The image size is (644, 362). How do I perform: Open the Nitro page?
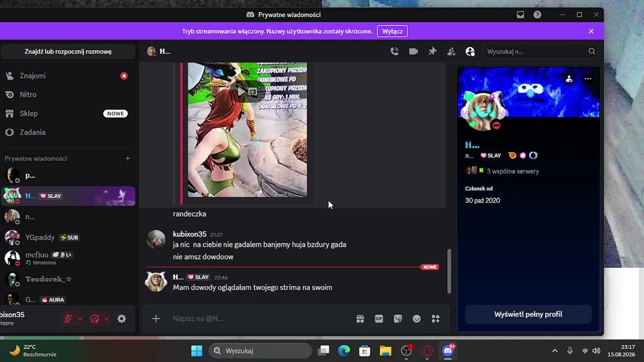[68, 95]
